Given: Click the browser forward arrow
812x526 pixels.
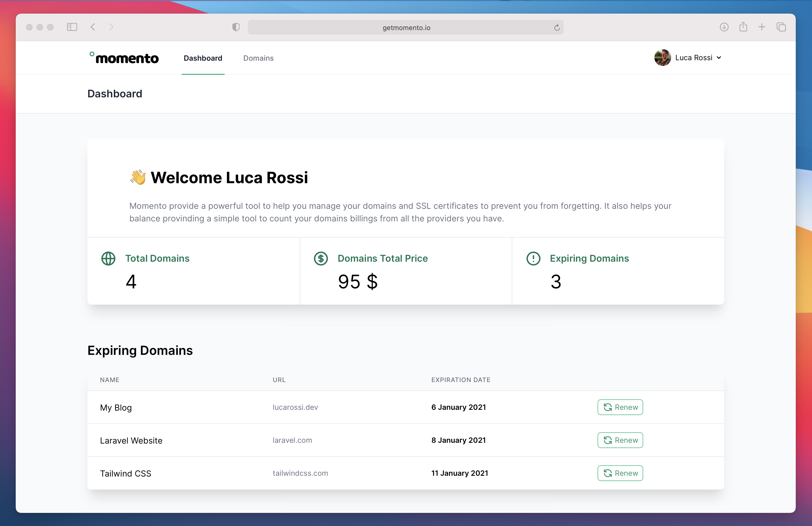Looking at the screenshot, I should click(x=111, y=27).
